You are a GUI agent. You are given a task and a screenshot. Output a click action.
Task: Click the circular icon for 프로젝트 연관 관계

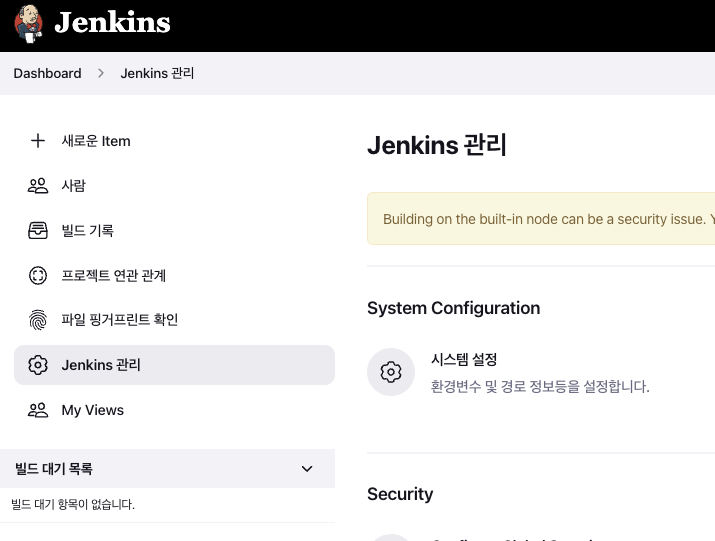coord(38,275)
